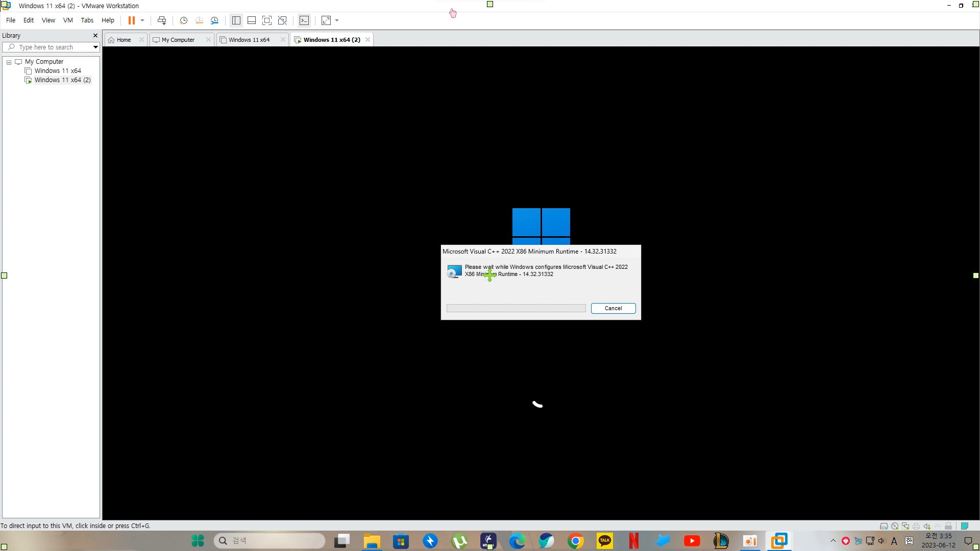Click the stretch guest display icon
Screen dimensions: 980x551
(326, 20)
